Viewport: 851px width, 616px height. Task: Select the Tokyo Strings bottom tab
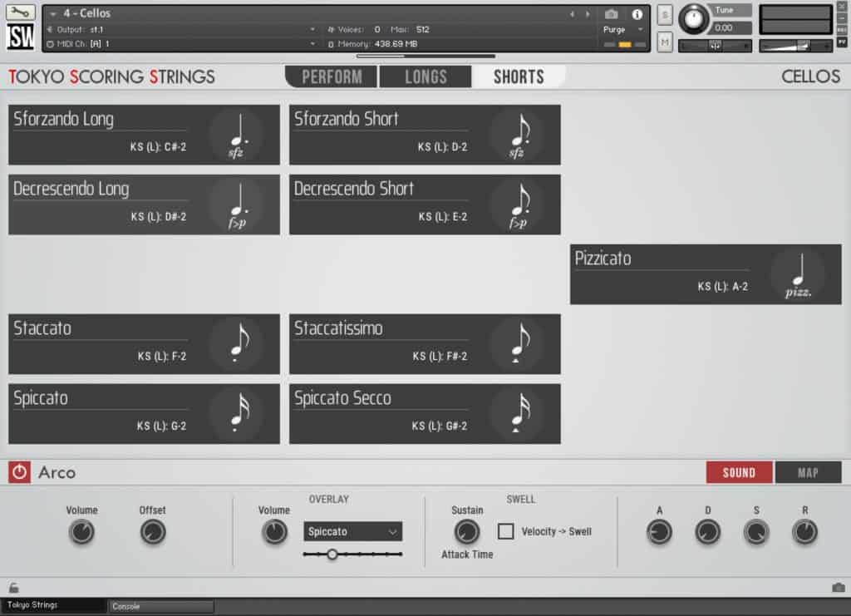(x=53, y=605)
